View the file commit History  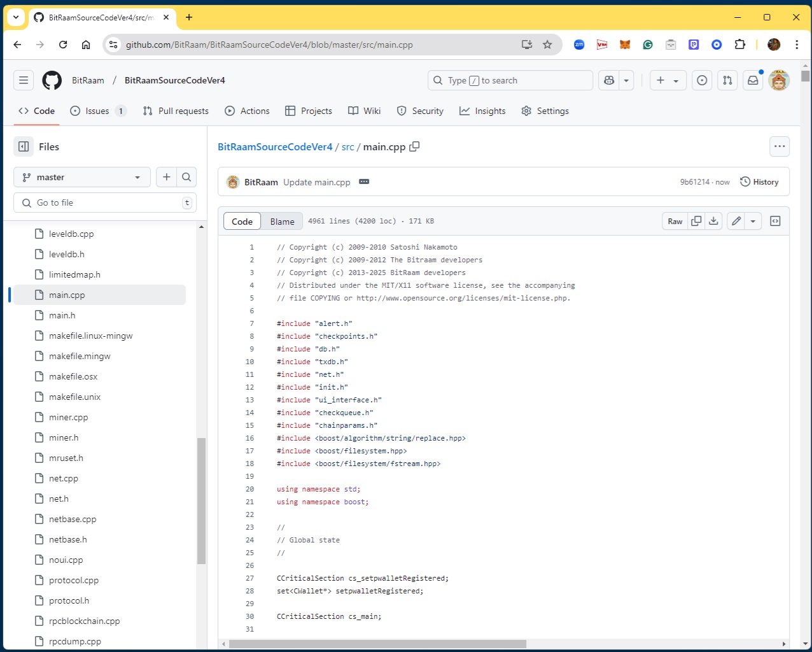(x=759, y=181)
